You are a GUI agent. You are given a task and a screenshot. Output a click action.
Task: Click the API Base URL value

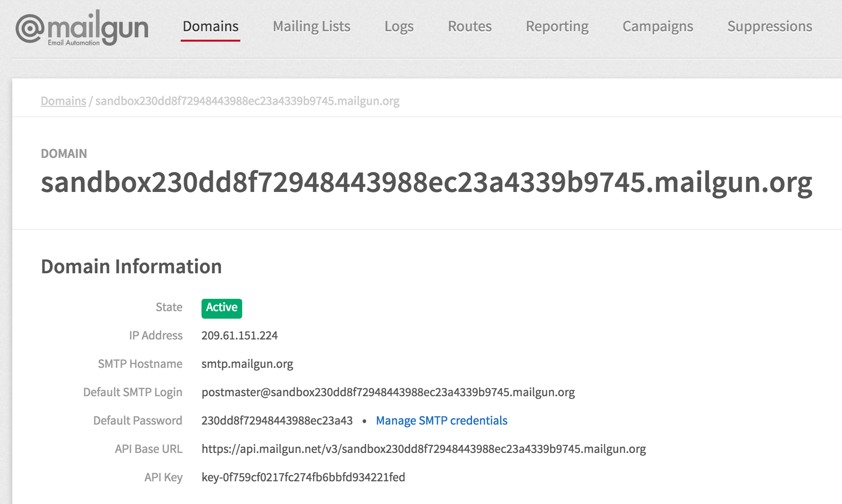(x=423, y=449)
